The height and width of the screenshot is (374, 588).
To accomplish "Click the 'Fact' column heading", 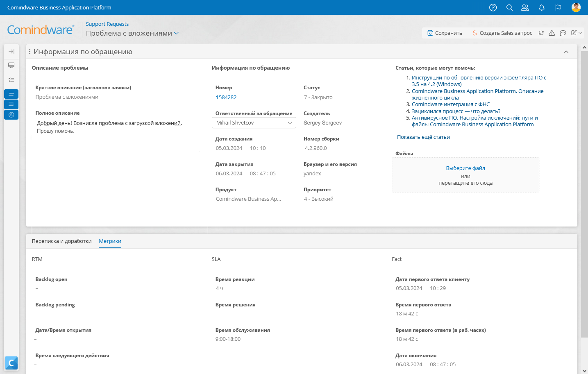I will (x=397, y=259).
